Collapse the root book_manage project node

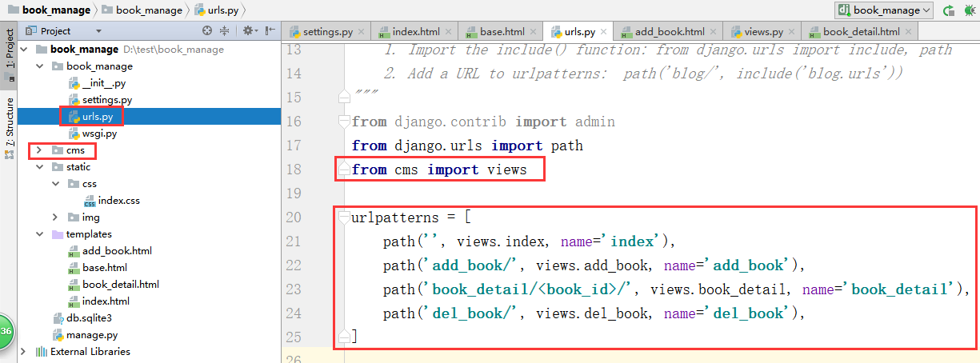[x=23, y=50]
